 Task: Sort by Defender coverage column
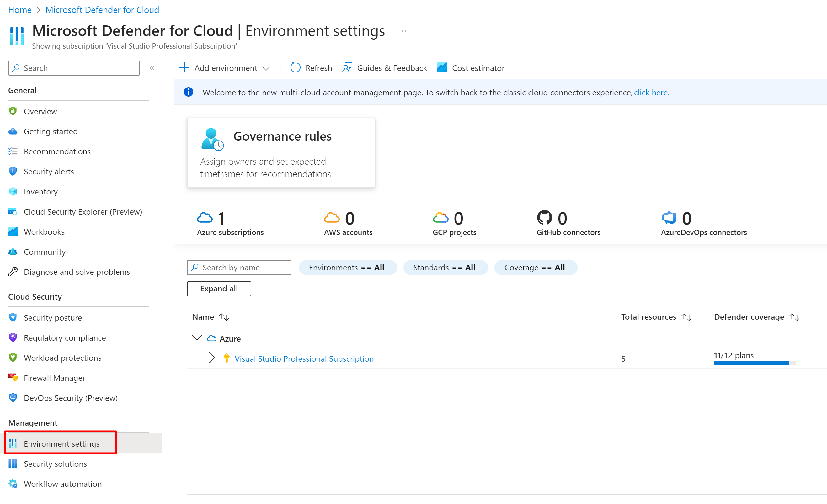coord(794,317)
